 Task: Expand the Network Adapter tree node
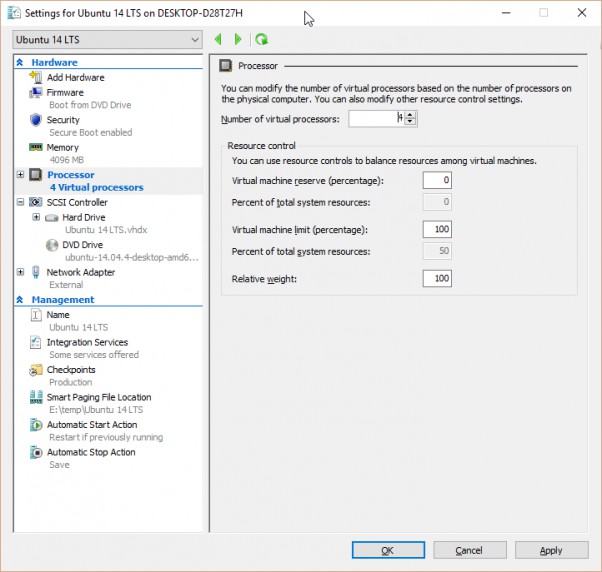tap(21, 272)
